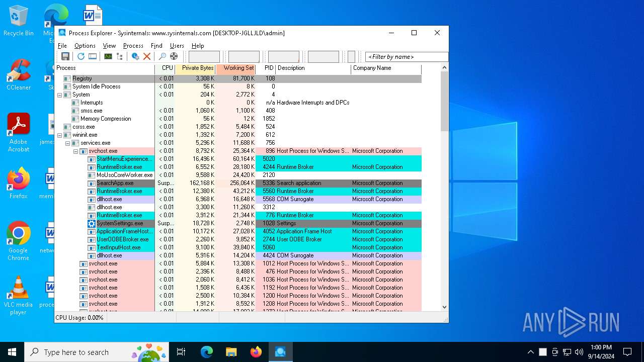Open the File menu
Image resolution: width=644 pixels, height=362 pixels.
click(x=62, y=46)
